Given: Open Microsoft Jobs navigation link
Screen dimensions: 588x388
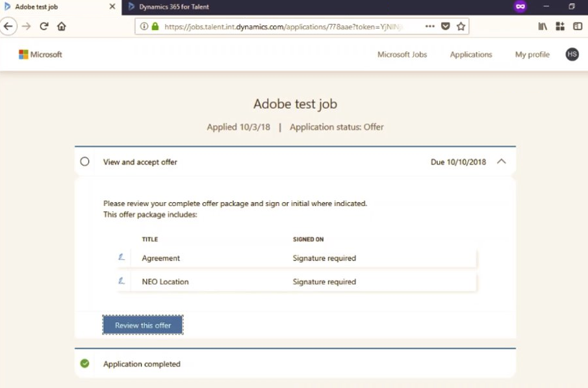Looking at the screenshot, I should 402,55.
